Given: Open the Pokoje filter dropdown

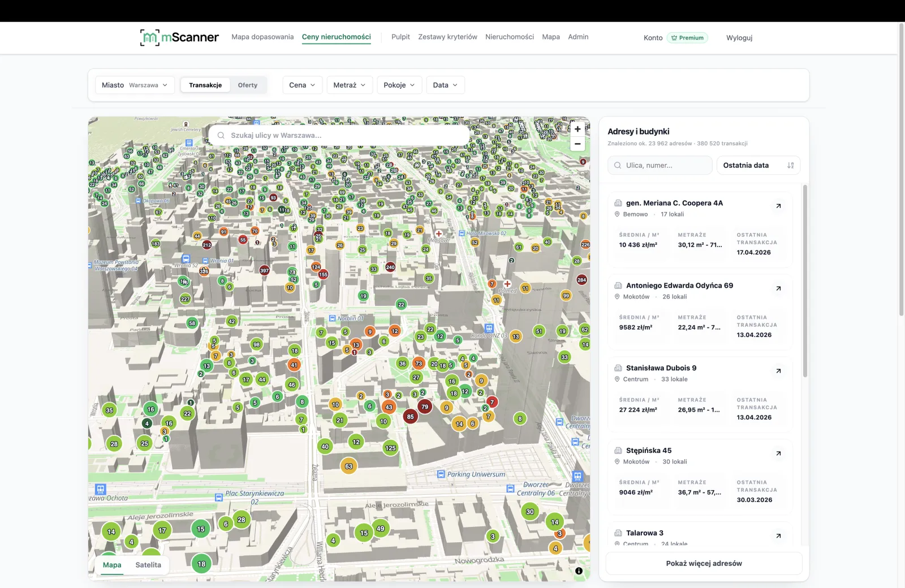Looking at the screenshot, I should pos(399,85).
